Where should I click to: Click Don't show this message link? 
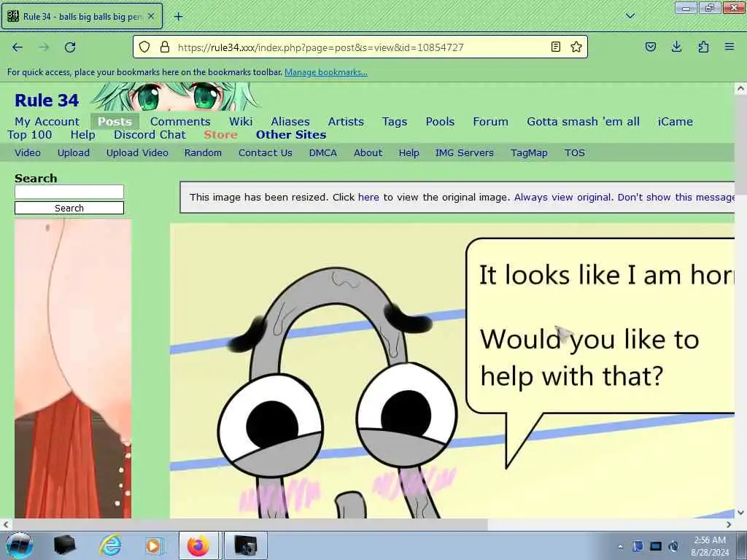pos(676,197)
